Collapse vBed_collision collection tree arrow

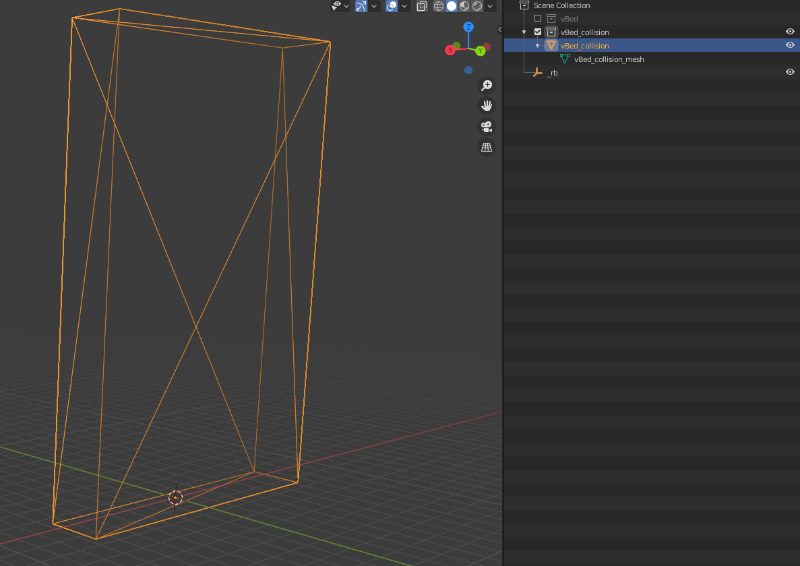point(524,32)
